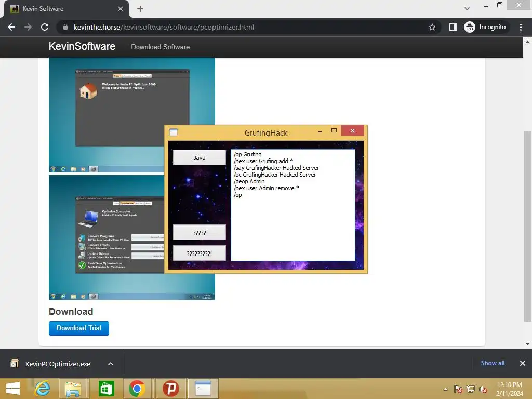Viewport: 532px width, 399px height.
Task: Click the muted volume tray icon
Action: 483,389
